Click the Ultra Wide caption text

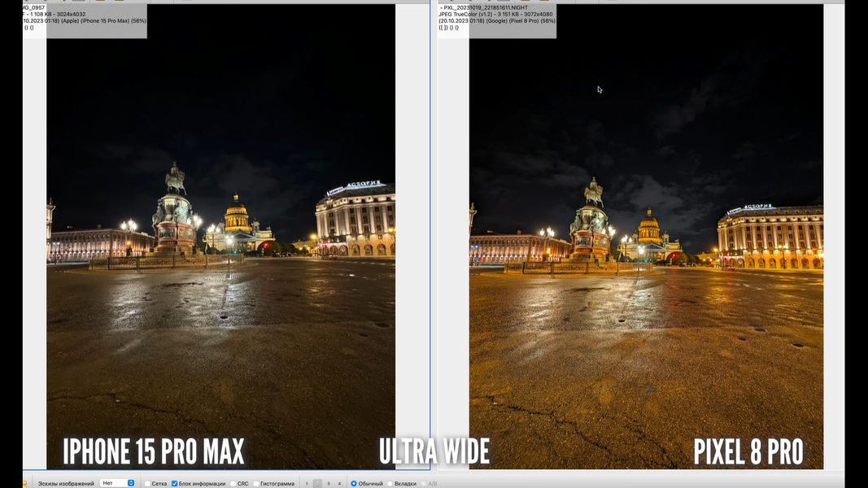434,451
